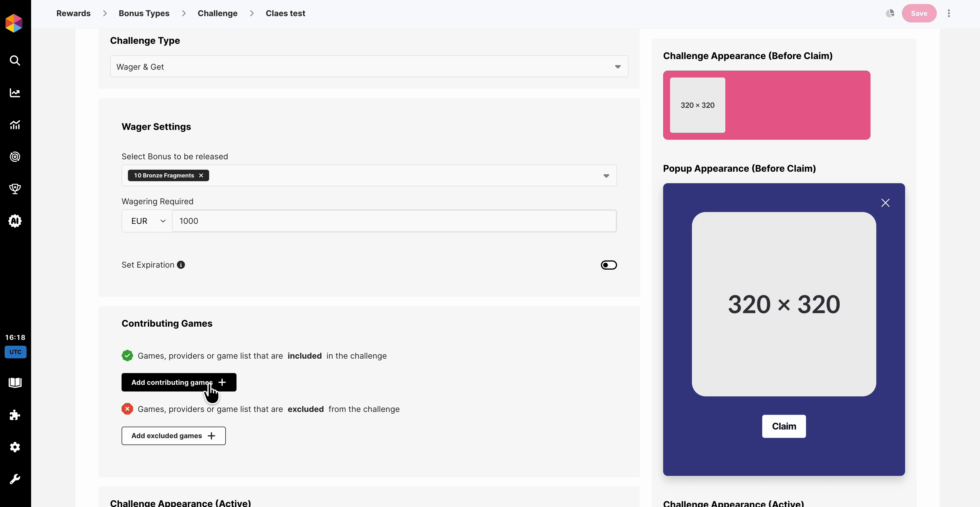980x507 pixels.
Task: Click the Wagering Required amount field
Action: point(394,221)
